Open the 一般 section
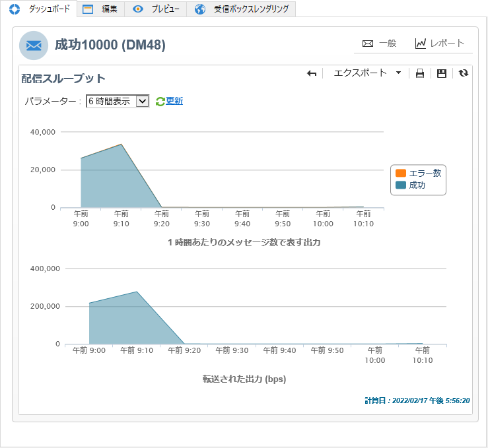Viewport: 488px width, 448px height. pos(380,43)
